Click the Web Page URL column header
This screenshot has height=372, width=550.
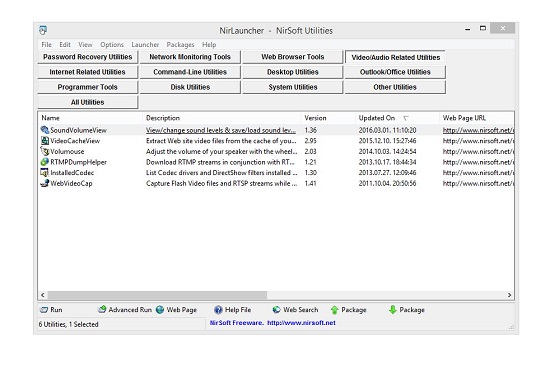click(x=477, y=118)
